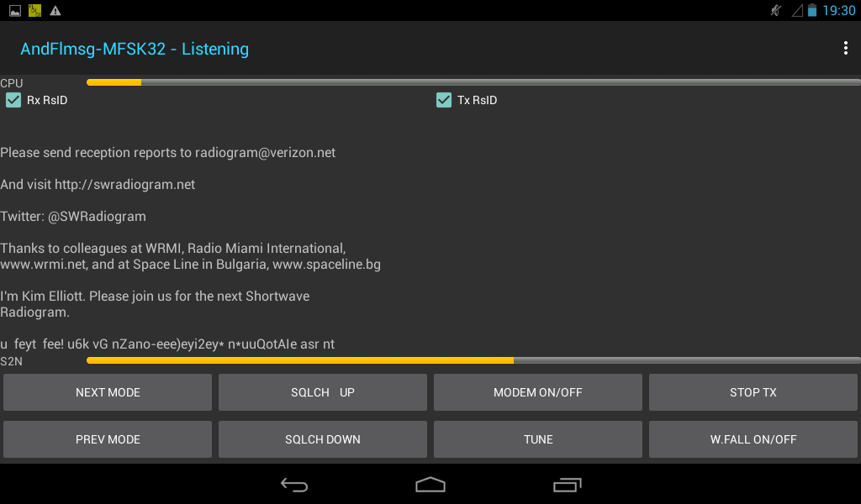Tap the battery status icon
Screen dimensions: 861x504
tap(811, 10)
